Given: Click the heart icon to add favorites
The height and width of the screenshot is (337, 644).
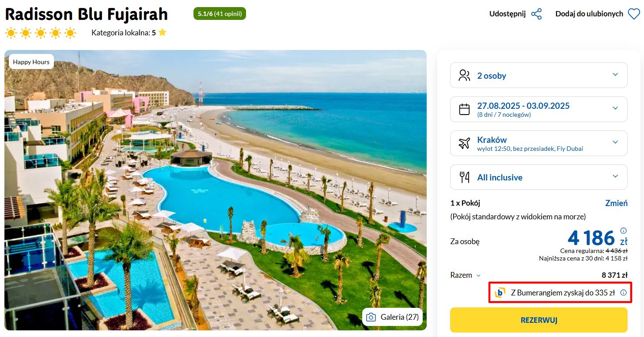Looking at the screenshot, I should click(634, 14).
